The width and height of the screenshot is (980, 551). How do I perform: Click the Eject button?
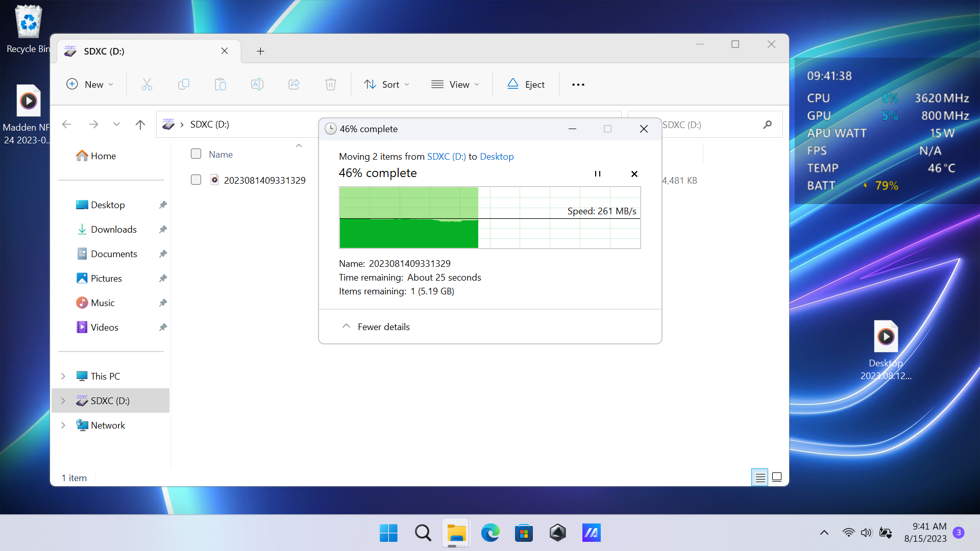pyautogui.click(x=526, y=84)
